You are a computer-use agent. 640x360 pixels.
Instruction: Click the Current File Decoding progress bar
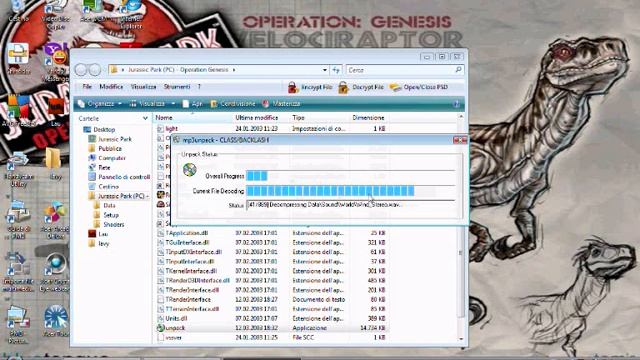click(x=351, y=191)
